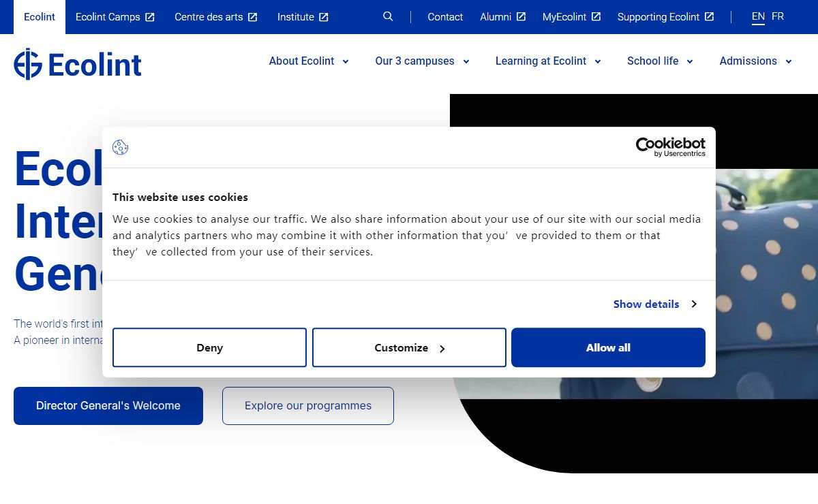
Task: Click the Ecolint logo in the header
Action: [x=78, y=64]
